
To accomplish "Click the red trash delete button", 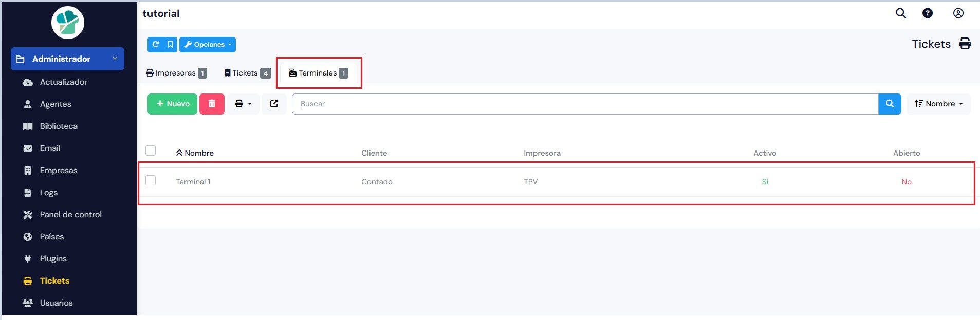I will pos(212,104).
